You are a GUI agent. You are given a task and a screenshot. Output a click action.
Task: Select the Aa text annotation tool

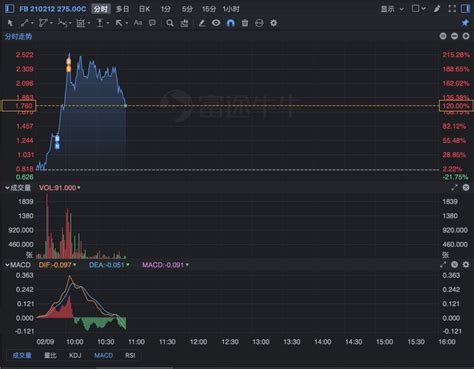(x=138, y=23)
